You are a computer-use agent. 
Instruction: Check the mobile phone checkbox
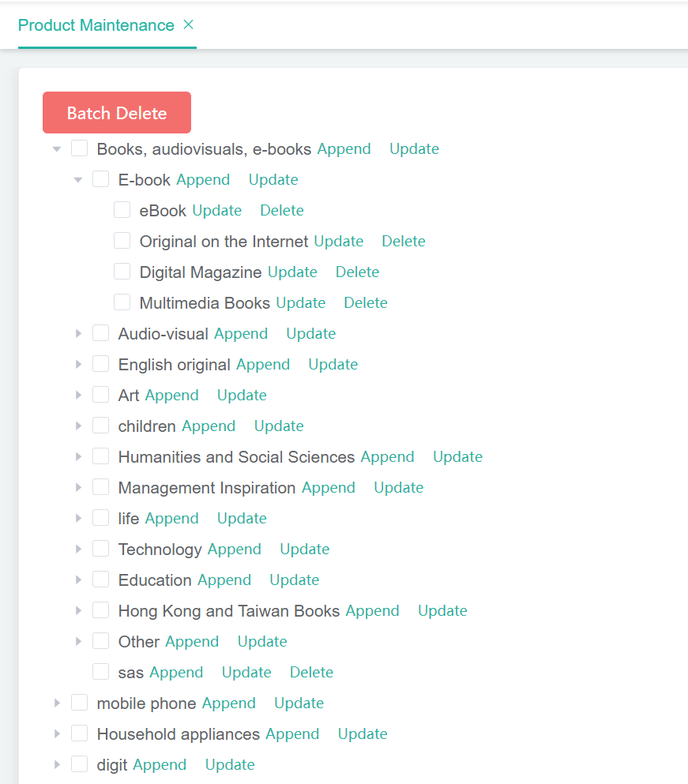(x=80, y=703)
